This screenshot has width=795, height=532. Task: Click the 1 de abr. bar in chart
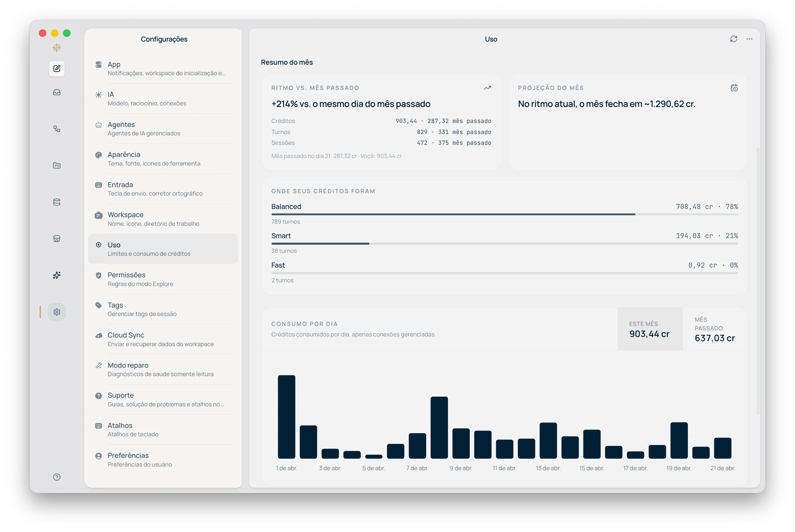click(x=286, y=417)
